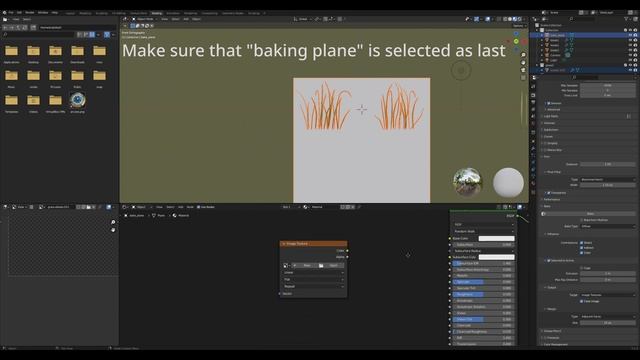Open the Margin Type dropdown

[x=608, y=316]
